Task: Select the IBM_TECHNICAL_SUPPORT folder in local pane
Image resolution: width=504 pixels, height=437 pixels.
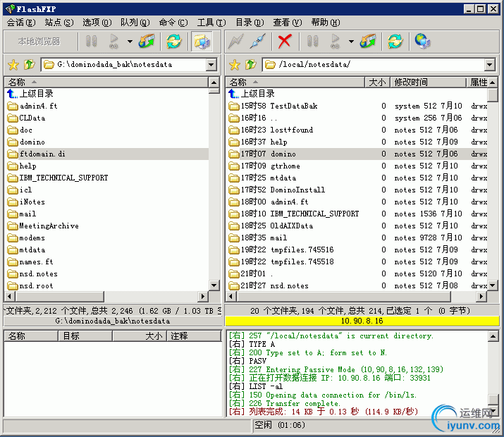Action: point(63,178)
